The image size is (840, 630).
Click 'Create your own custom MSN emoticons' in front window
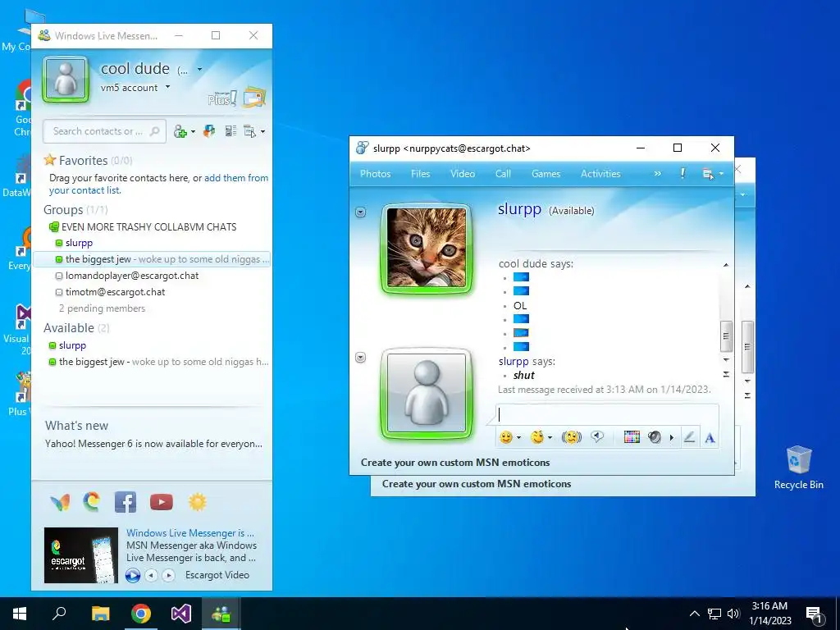pos(454,463)
